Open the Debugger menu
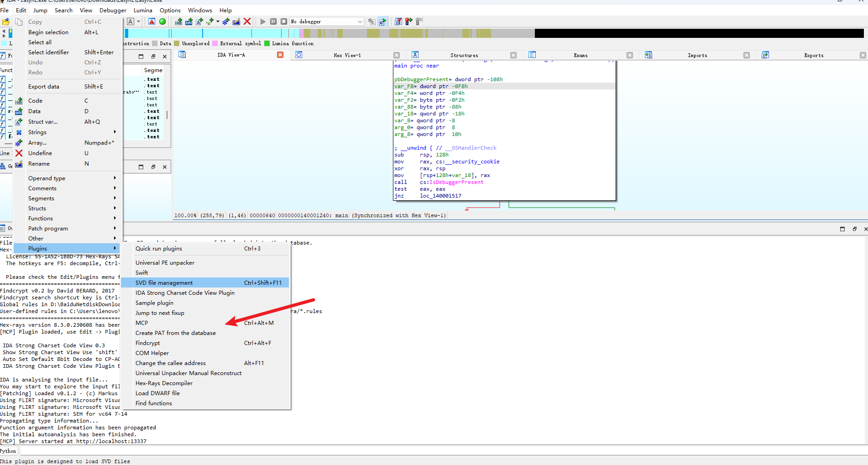This screenshot has width=868, height=465. tap(113, 10)
